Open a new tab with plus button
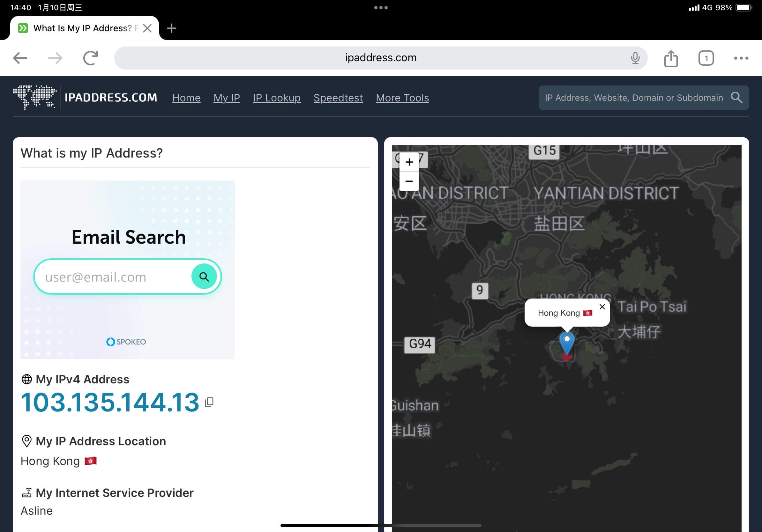The image size is (762, 532). [171, 28]
